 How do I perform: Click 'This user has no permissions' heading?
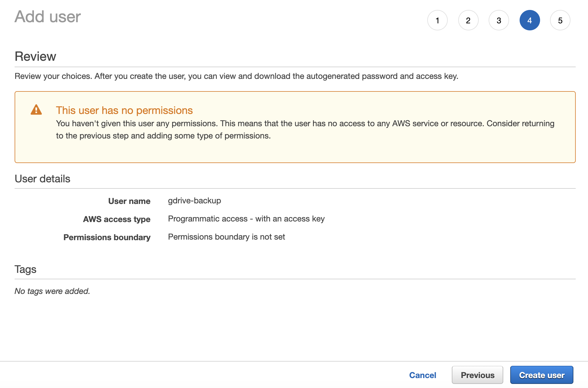coord(124,110)
